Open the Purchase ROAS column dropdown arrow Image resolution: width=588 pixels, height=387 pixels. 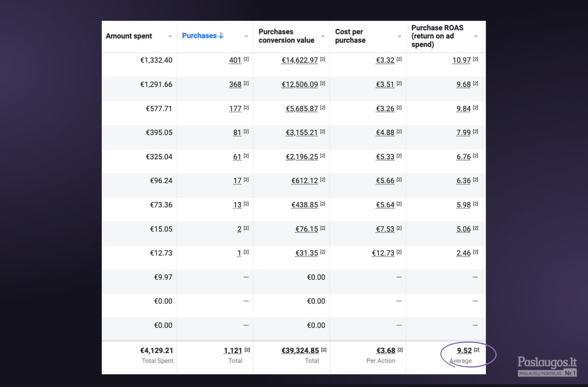(x=476, y=37)
